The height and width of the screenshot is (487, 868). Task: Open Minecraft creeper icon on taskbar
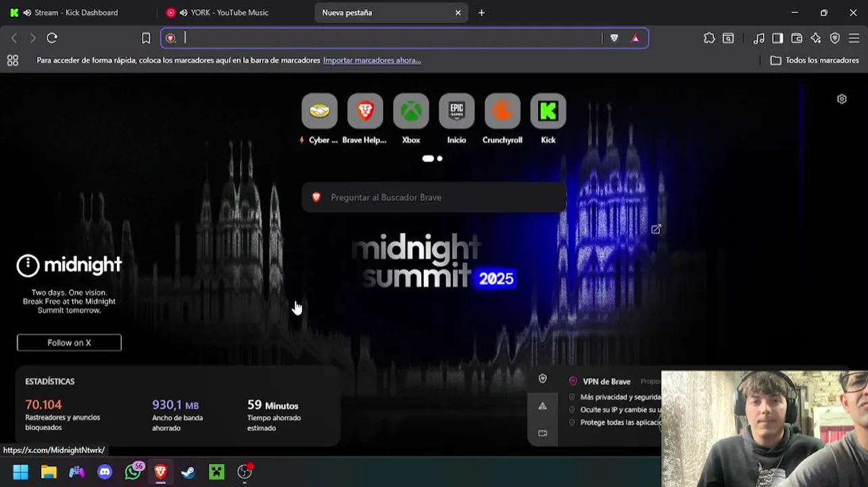216,472
